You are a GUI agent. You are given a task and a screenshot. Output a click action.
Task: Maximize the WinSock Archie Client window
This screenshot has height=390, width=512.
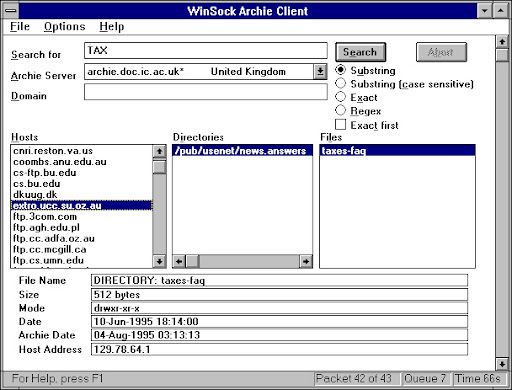[x=501, y=11]
